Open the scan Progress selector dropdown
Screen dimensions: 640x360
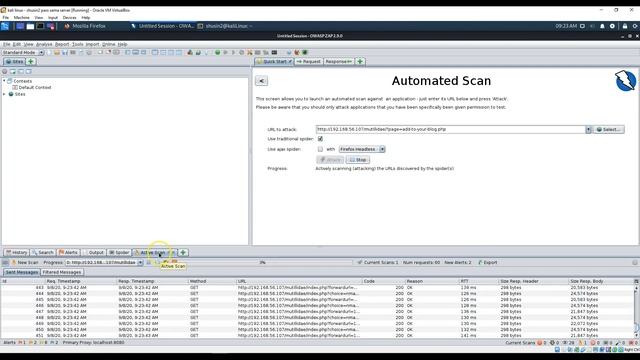tap(140, 262)
